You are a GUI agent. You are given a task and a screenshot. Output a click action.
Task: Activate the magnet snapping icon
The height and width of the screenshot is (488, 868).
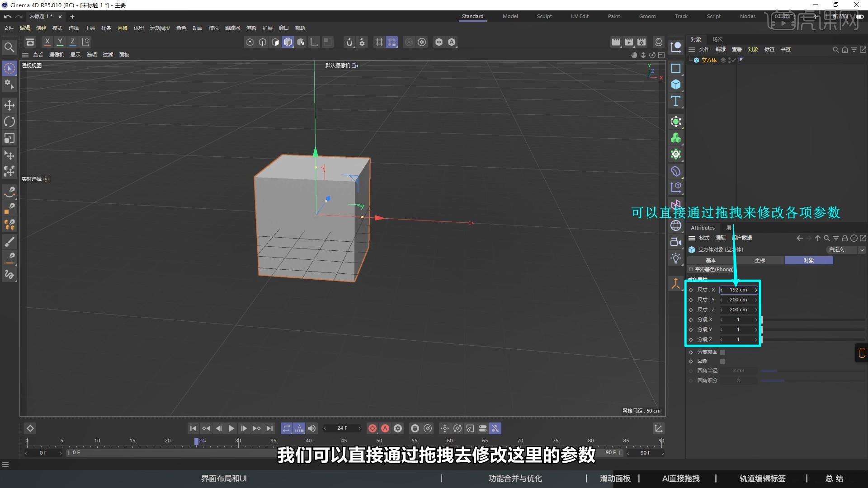pyautogui.click(x=349, y=42)
